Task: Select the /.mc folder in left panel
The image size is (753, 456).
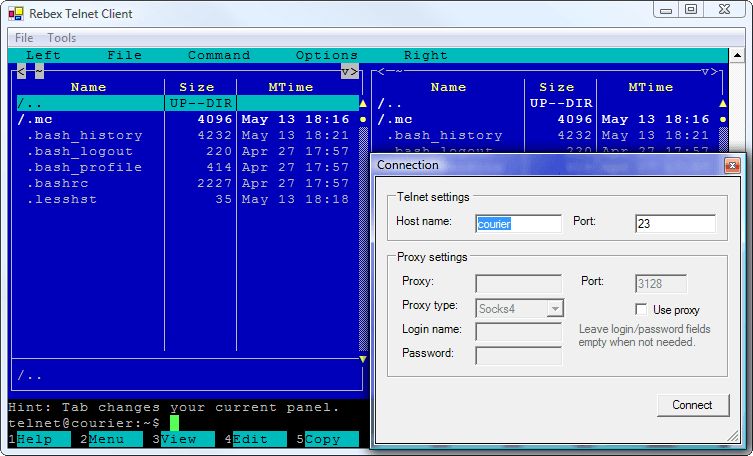Action: tap(188, 119)
